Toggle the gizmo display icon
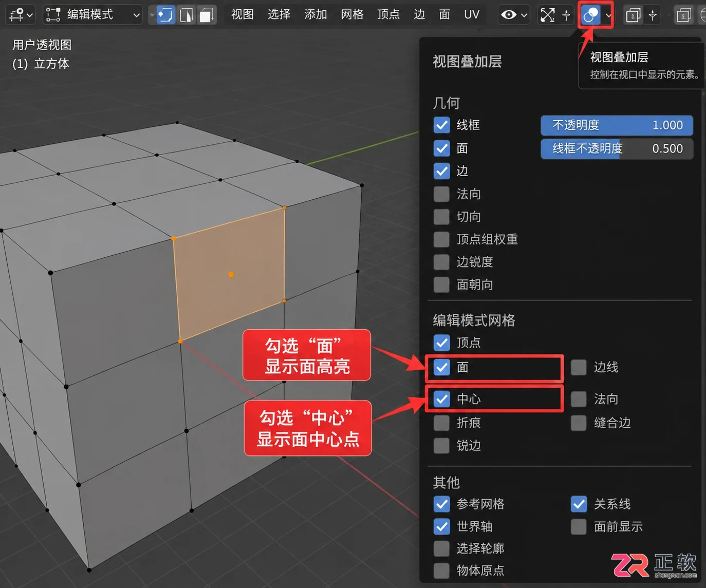Screen dimensions: 706x588 (548, 15)
